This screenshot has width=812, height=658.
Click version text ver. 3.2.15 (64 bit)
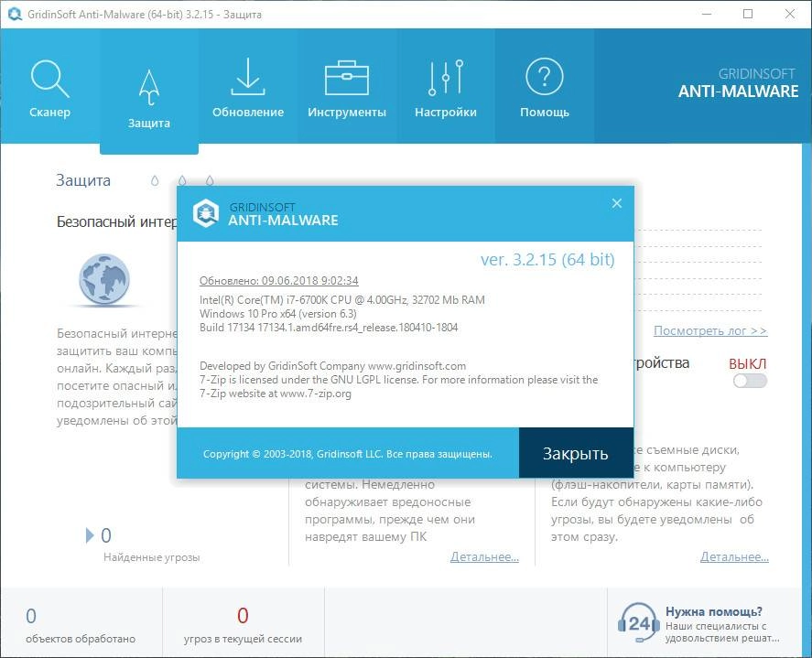[547, 259]
